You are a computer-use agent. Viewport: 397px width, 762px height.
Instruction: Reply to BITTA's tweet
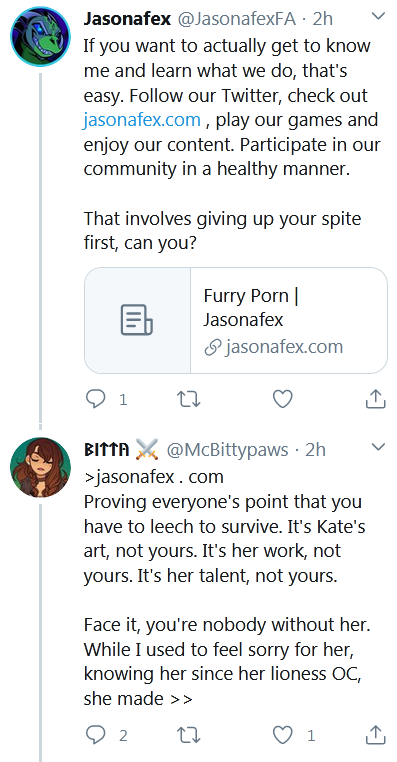point(95,735)
